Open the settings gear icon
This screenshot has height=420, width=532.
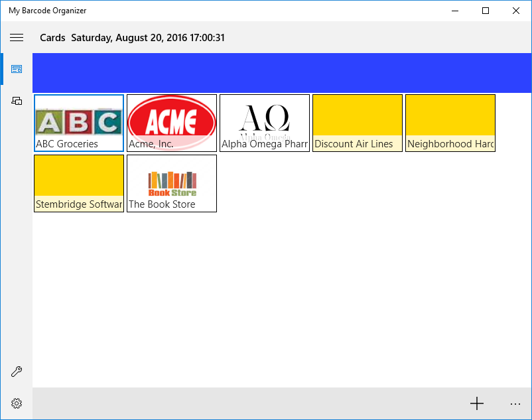[17, 403]
